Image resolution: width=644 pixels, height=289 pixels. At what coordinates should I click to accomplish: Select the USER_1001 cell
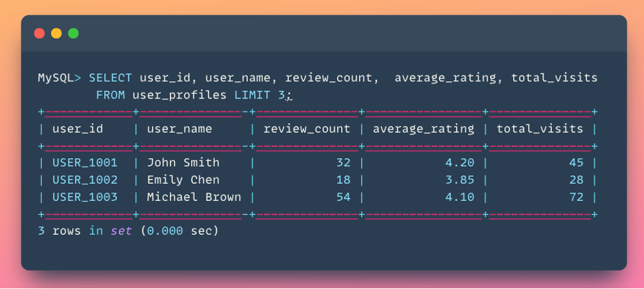[x=85, y=162]
